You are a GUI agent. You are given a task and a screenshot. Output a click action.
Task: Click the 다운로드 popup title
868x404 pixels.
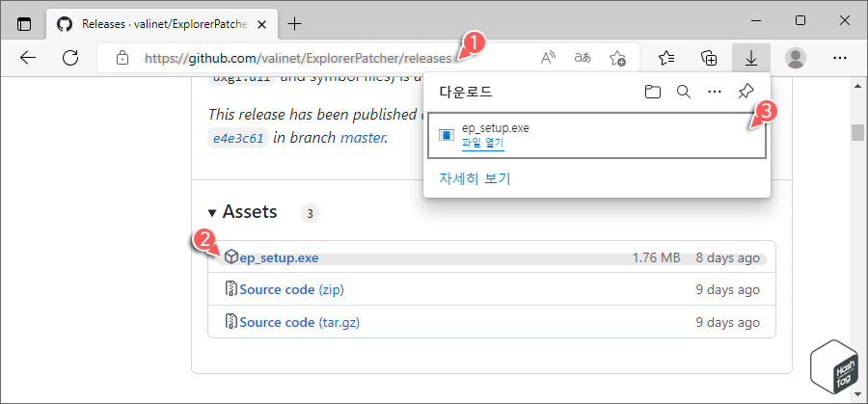click(466, 92)
